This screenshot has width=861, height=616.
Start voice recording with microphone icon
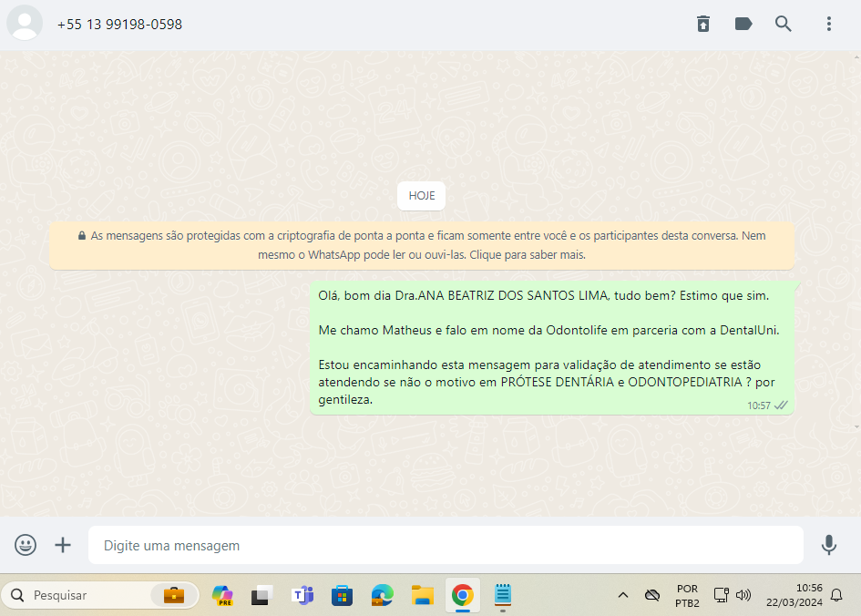click(x=828, y=545)
